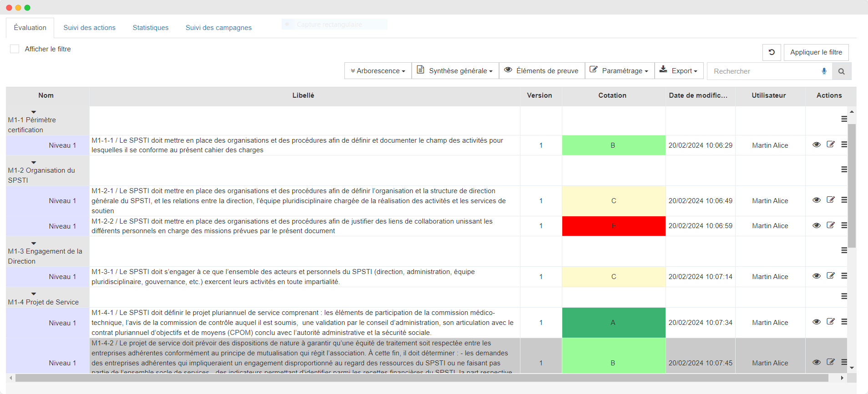Viewport: 868px width, 394px height.
Task: View details eye icon for M1-1-1 row
Action: point(817,145)
